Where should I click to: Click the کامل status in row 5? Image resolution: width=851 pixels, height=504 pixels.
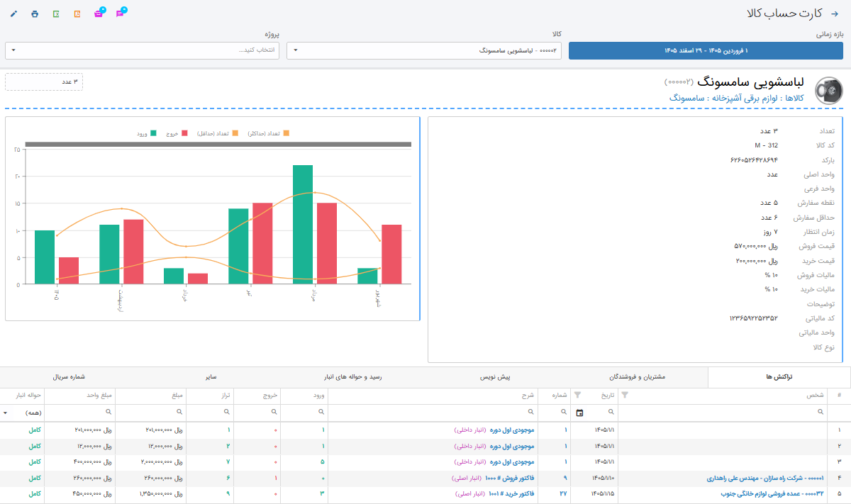click(x=35, y=494)
